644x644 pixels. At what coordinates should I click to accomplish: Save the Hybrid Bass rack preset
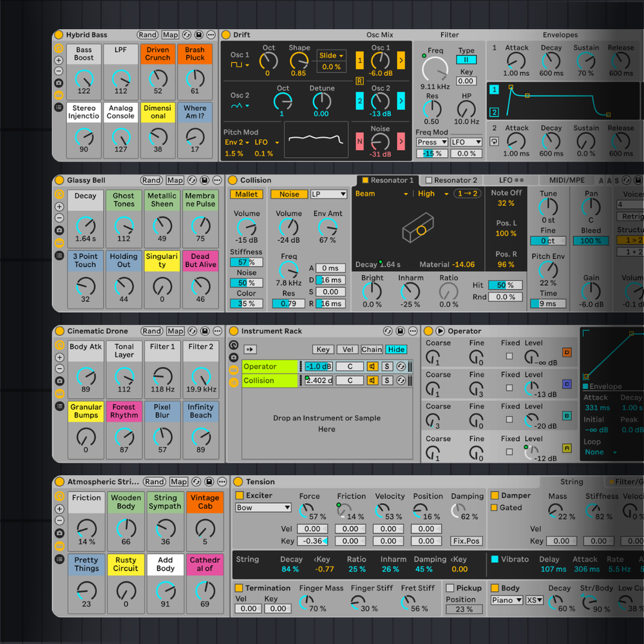[x=199, y=35]
